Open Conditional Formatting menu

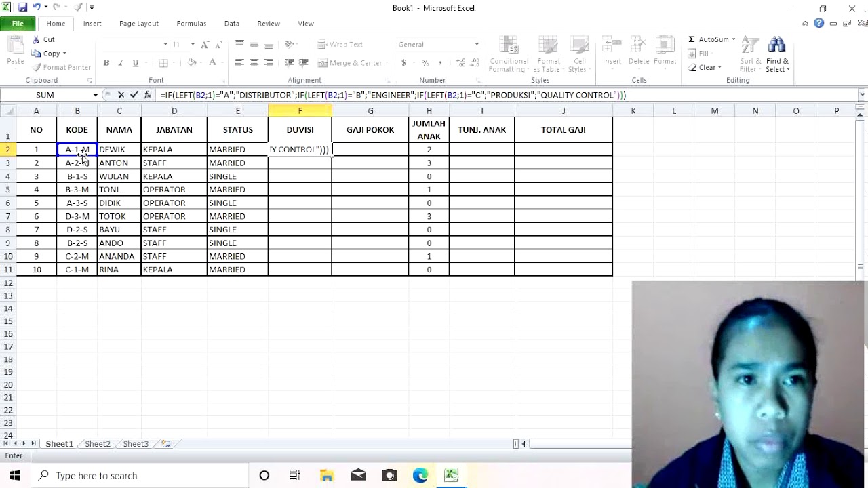(509, 55)
